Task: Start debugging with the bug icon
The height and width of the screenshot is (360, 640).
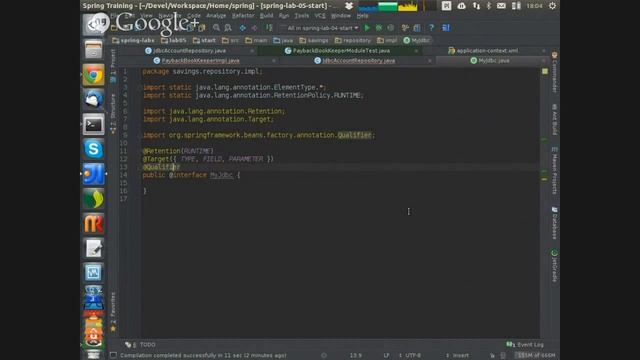Action: pyautogui.click(x=379, y=28)
